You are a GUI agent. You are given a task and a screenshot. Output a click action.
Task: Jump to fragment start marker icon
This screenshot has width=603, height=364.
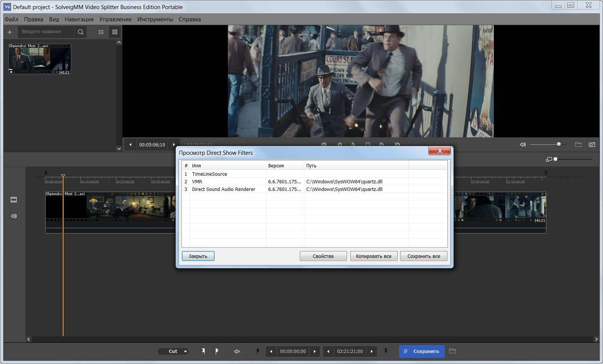[x=258, y=351]
